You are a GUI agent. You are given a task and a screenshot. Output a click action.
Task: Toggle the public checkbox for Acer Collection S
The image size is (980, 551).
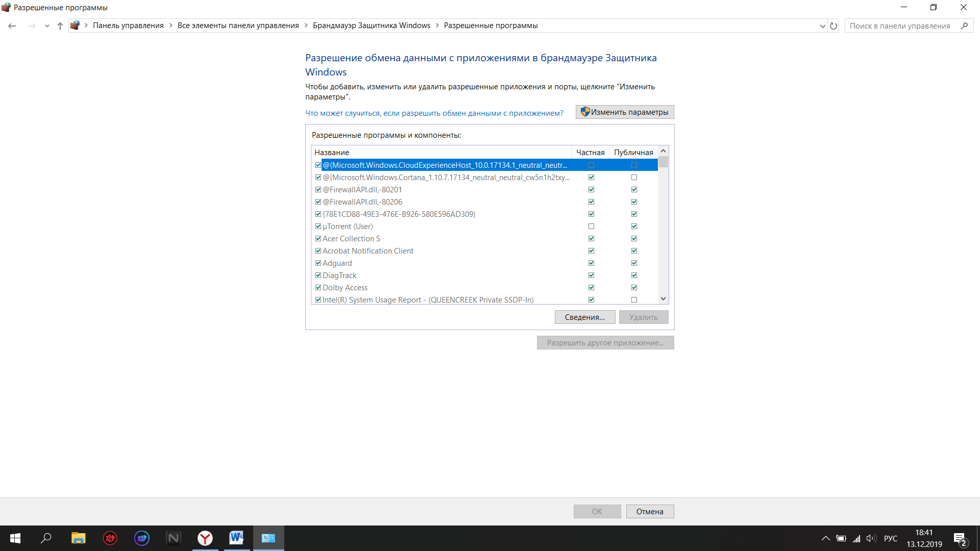click(634, 239)
